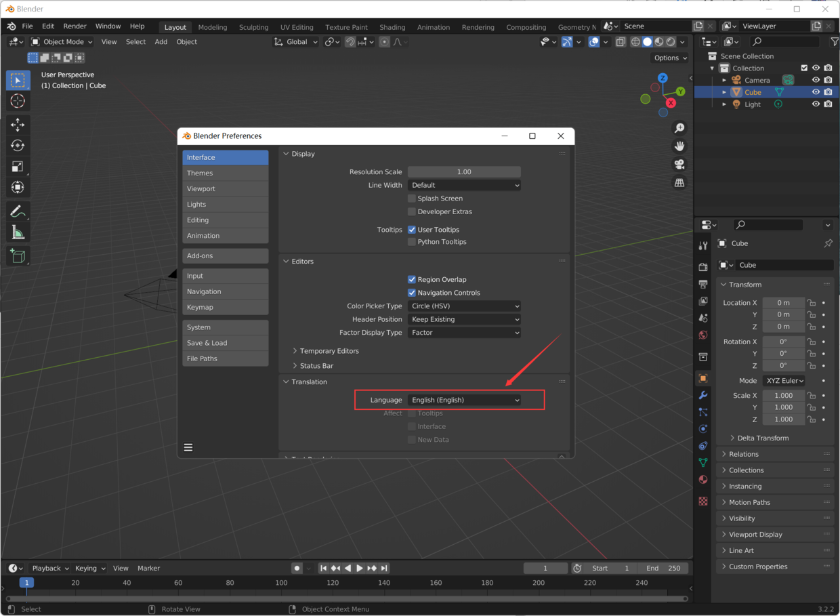The image size is (840, 616).
Task: Switch to the Shading workspace tab
Action: (x=392, y=27)
